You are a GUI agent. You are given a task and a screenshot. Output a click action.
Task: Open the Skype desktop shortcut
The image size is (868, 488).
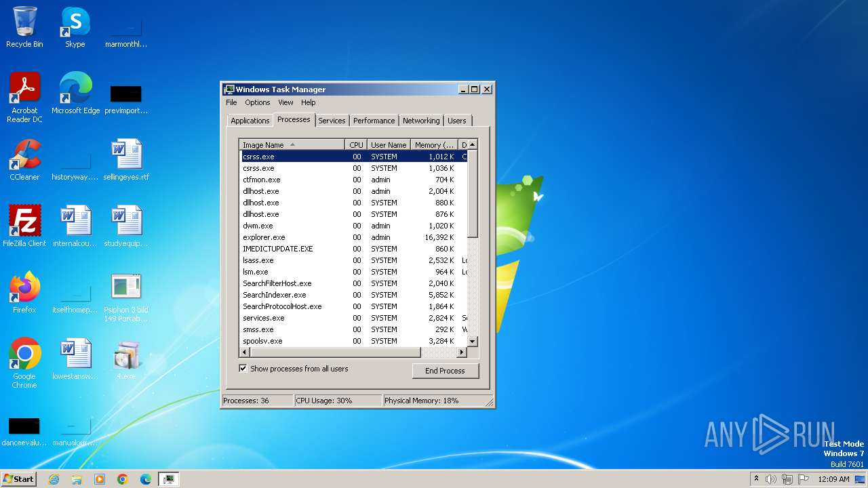click(75, 27)
